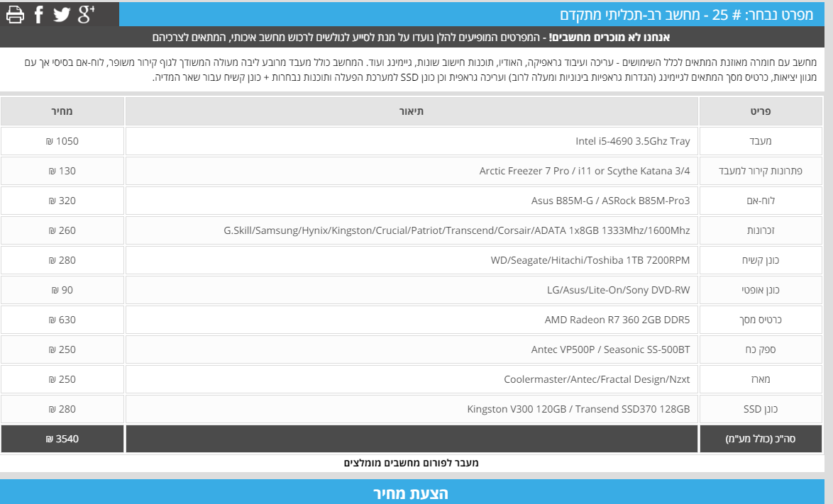Click the printer icon to print the spec
The image size is (833, 504).
15,14
